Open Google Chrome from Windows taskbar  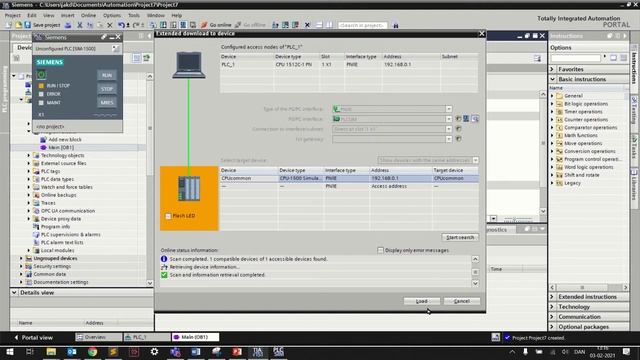pos(92,351)
